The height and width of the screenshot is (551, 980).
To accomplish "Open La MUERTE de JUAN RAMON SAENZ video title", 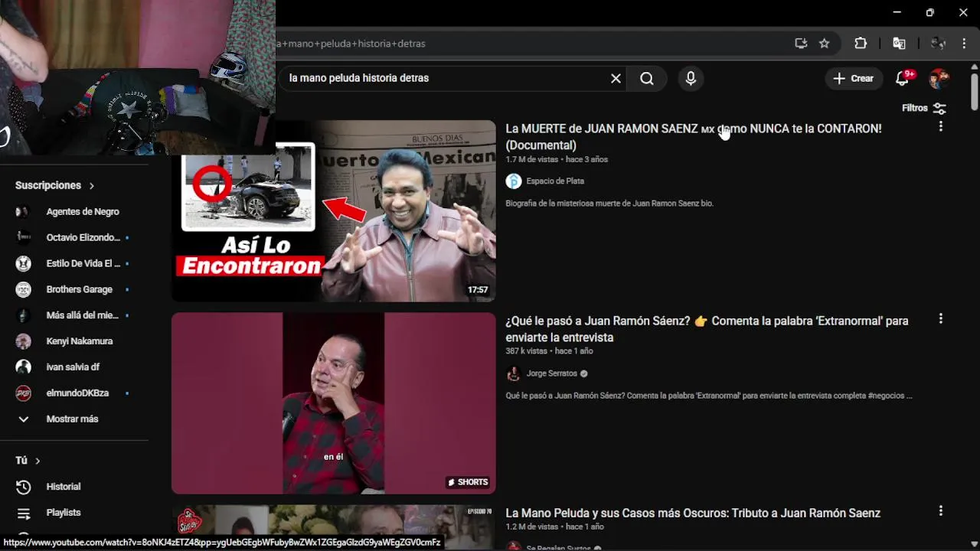I will click(x=693, y=137).
